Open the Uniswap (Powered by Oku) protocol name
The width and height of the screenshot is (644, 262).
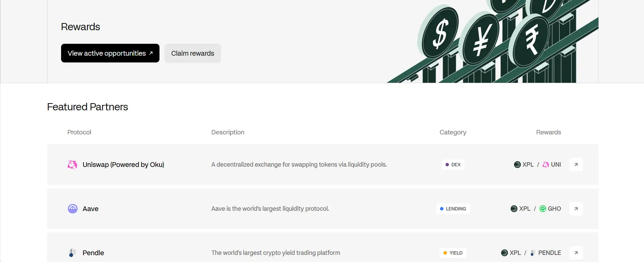[123, 165]
